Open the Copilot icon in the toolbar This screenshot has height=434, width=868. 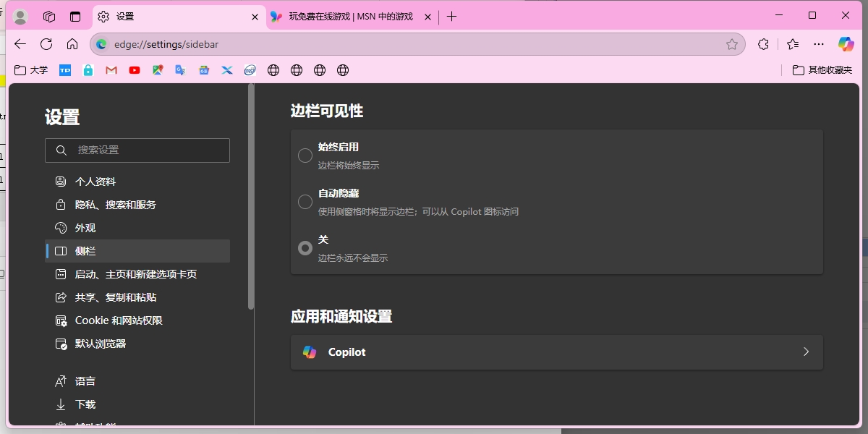pyautogui.click(x=846, y=44)
